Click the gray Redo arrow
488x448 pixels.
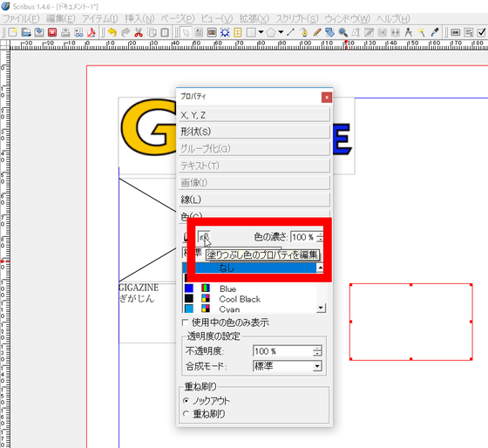point(125,32)
